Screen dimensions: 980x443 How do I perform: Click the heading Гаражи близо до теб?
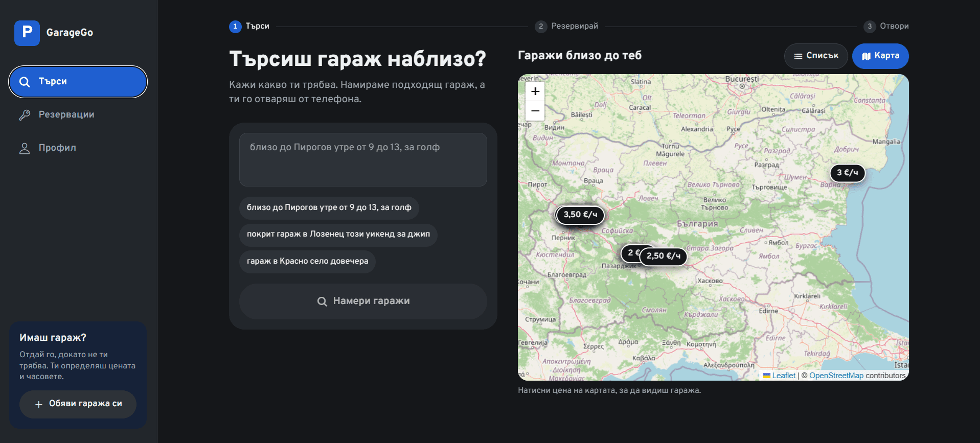point(580,55)
